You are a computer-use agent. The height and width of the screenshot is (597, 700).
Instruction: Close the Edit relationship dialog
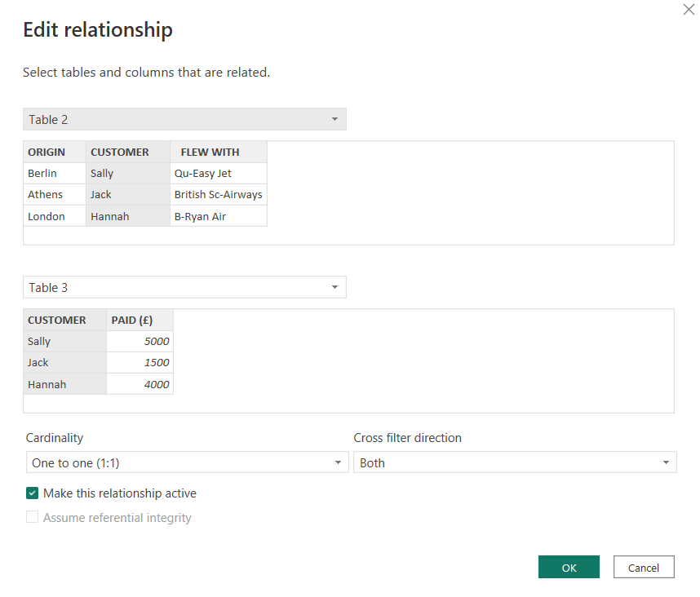688,11
